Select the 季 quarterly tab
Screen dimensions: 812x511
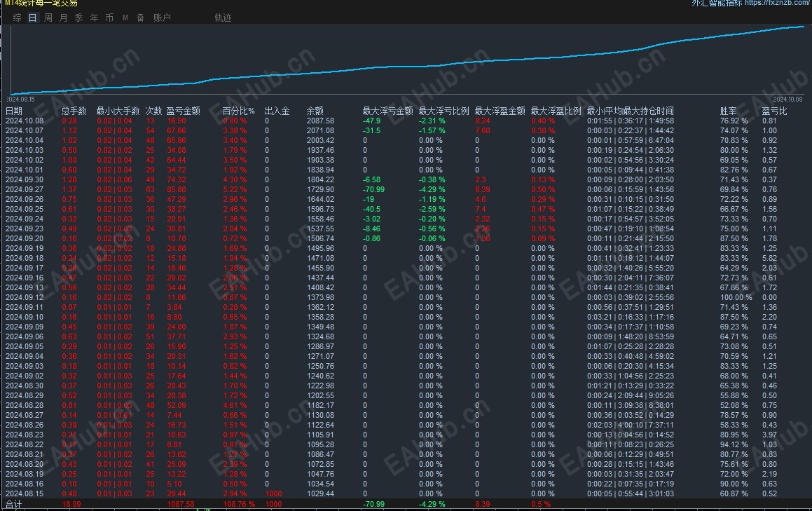(78, 18)
